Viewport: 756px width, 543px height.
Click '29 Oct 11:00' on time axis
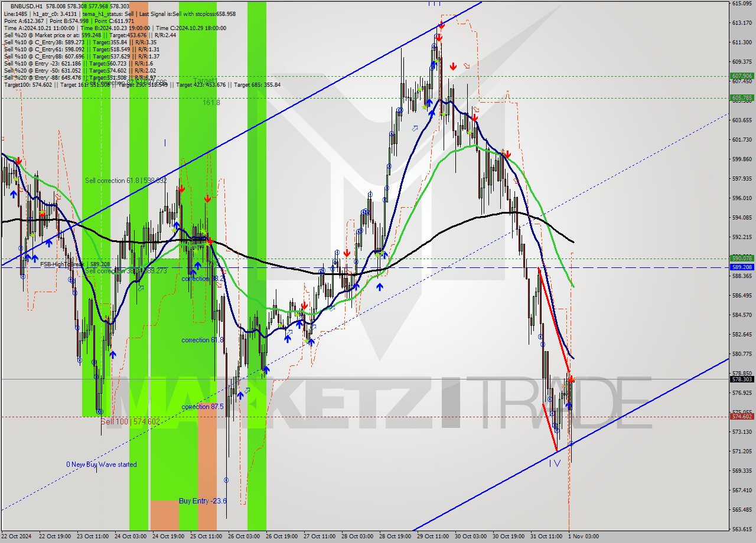pos(433,537)
